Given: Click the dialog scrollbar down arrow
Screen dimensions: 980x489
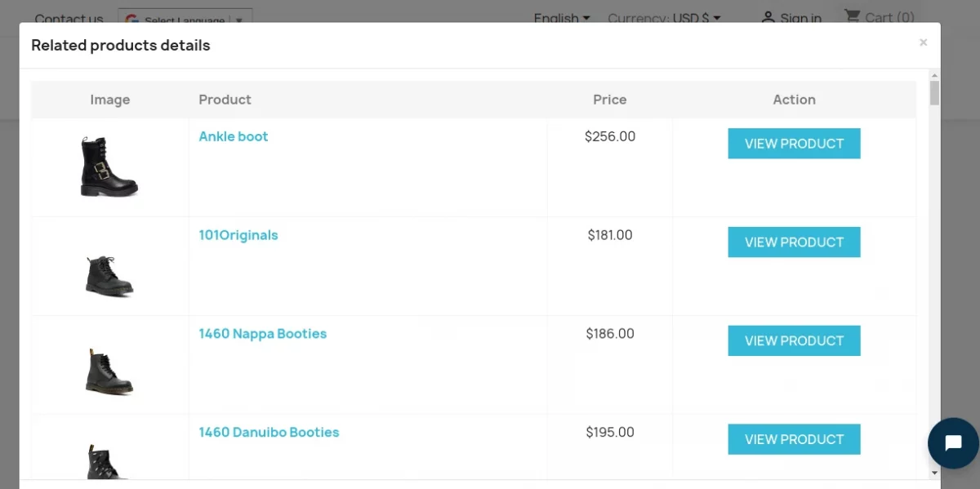Looking at the screenshot, I should coord(934,473).
